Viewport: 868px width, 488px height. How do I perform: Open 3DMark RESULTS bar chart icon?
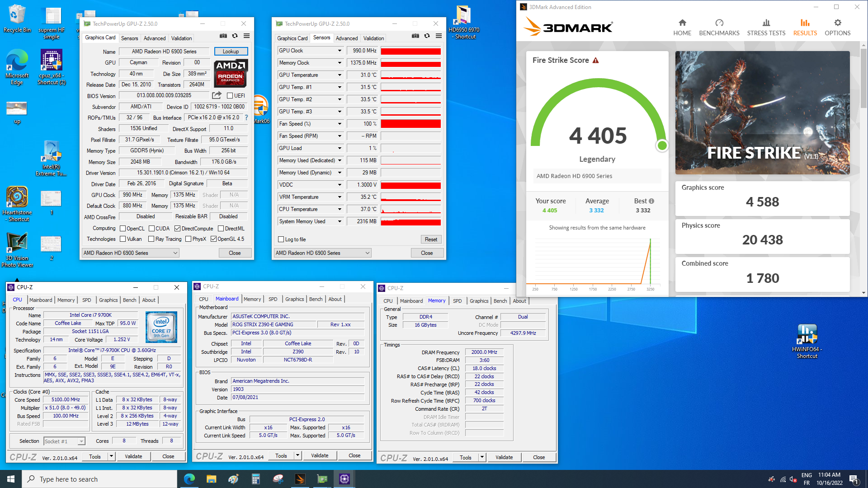[805, 23]
